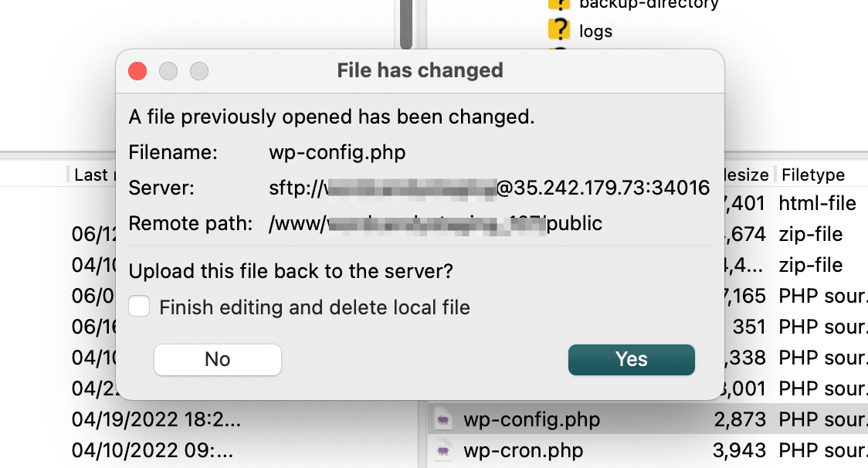Enable Finish editing and delete local file
Viewport: 868px width, 468px height.
[140, 307]
